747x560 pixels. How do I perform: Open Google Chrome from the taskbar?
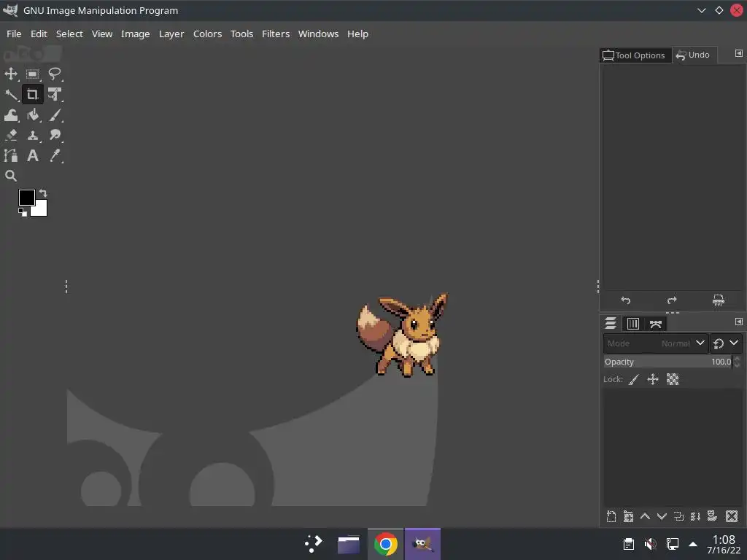click(385, 544)
